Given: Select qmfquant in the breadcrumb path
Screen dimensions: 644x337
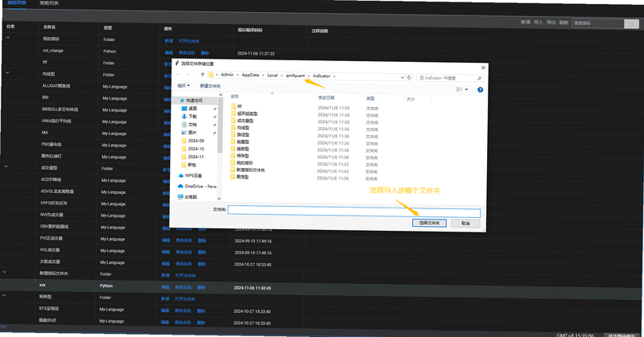Looking at the screenshot, I should click(x=295, y=76).
